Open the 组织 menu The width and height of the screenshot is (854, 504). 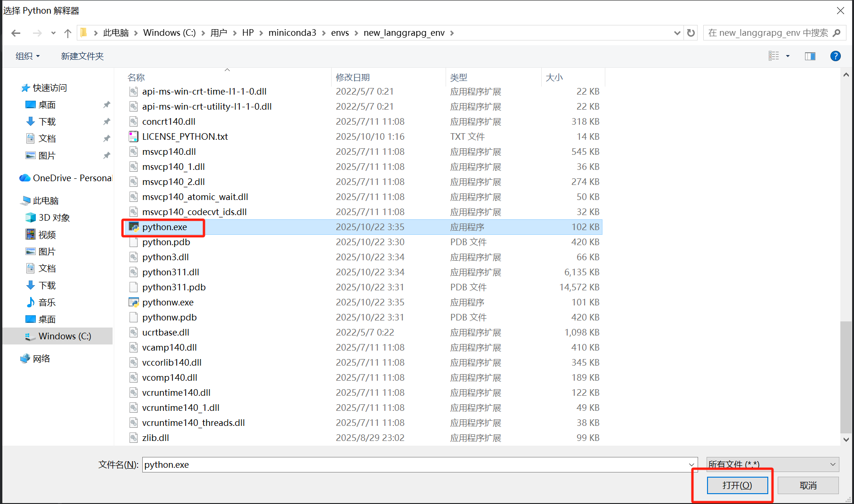click(x=28, y=56)
